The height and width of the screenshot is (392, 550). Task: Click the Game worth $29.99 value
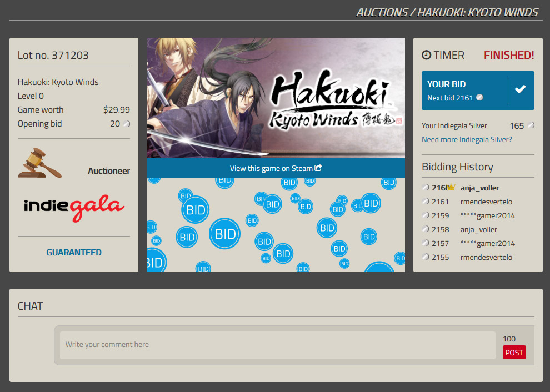pyautogui.click(x=117, y=110)
